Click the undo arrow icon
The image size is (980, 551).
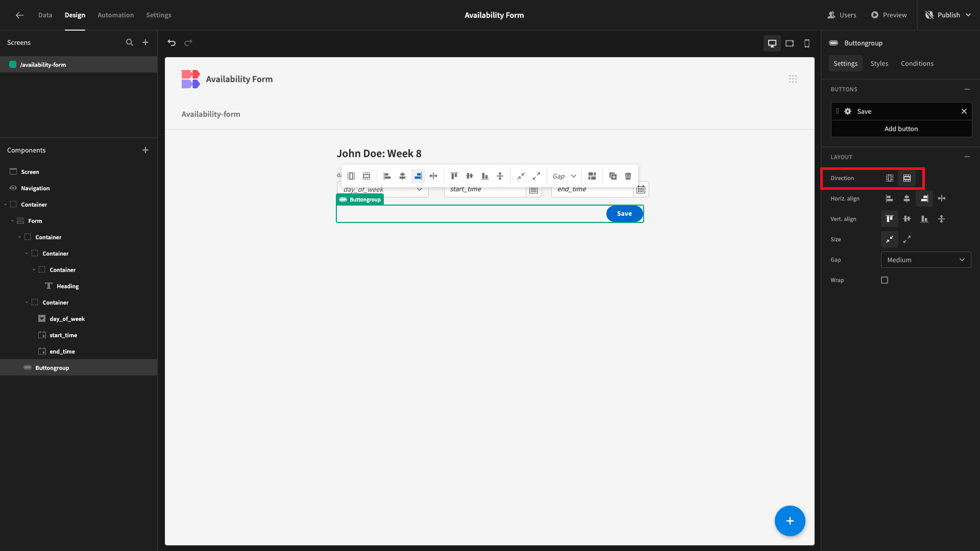(x=171, y=43)
